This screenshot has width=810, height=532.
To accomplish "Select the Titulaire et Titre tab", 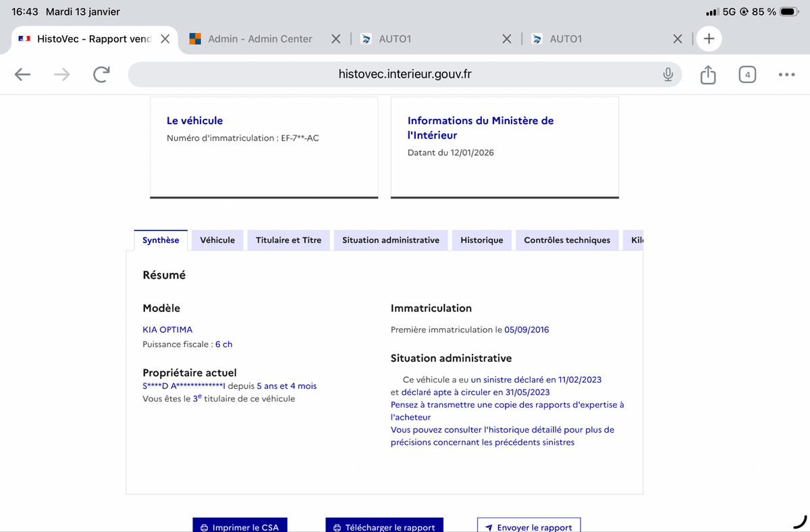I will pyautogui.click(x=288, y=240).
